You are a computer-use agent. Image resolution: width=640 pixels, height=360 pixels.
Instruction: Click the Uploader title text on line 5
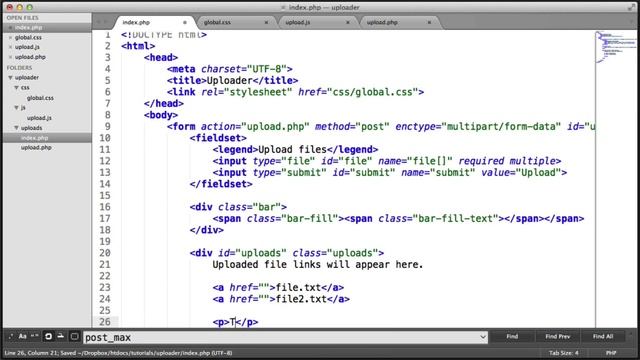(229, 80)
